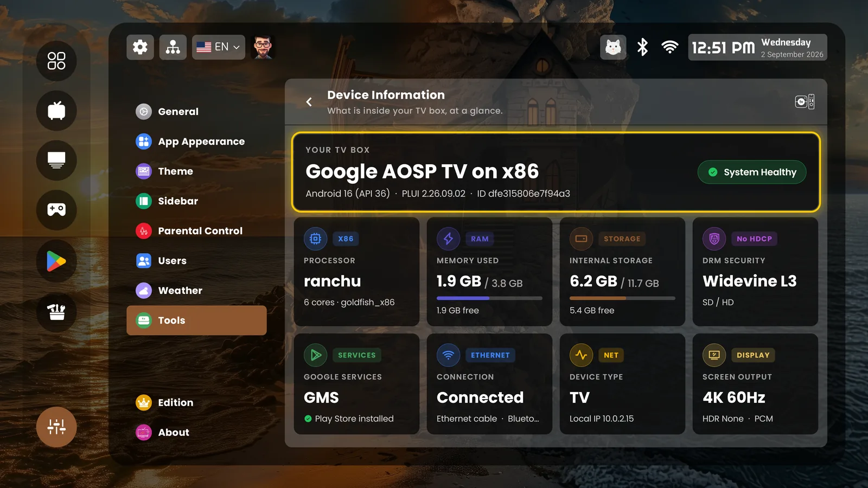
Task: Click the Device Information title
Action: 386,95
